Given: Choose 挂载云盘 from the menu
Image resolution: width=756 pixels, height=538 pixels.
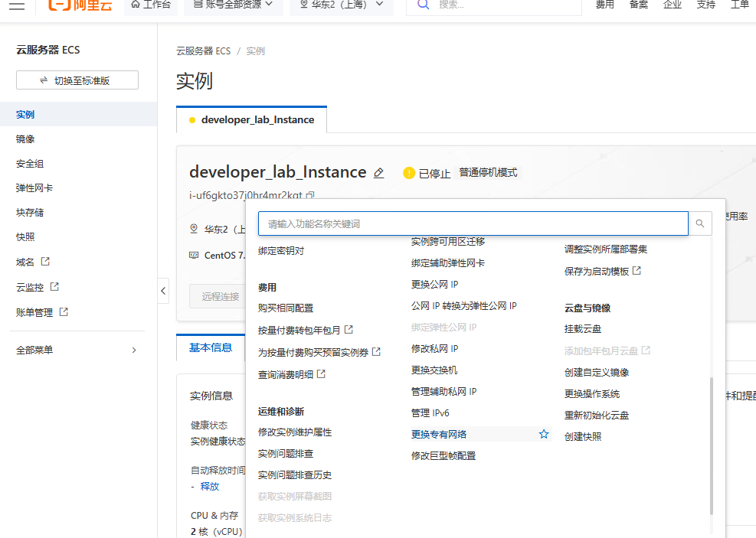Looking at the screenshot, I should pyautogui.click(x=583, y=329).
